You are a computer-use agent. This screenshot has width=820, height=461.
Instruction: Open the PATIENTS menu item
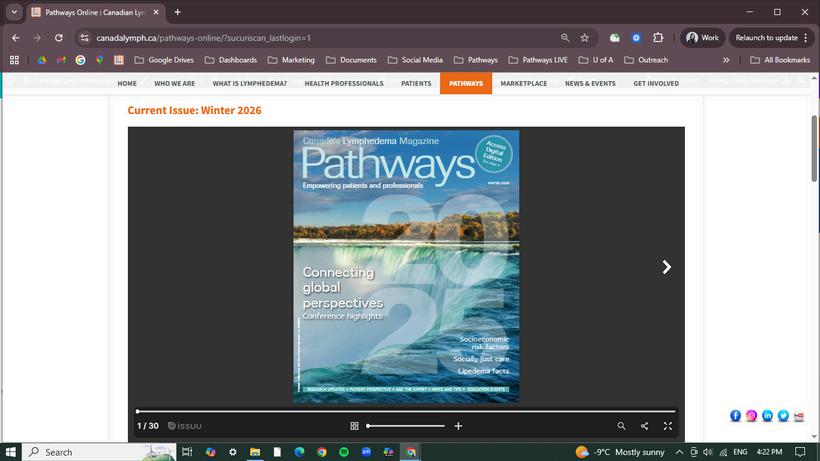point(416,83)
